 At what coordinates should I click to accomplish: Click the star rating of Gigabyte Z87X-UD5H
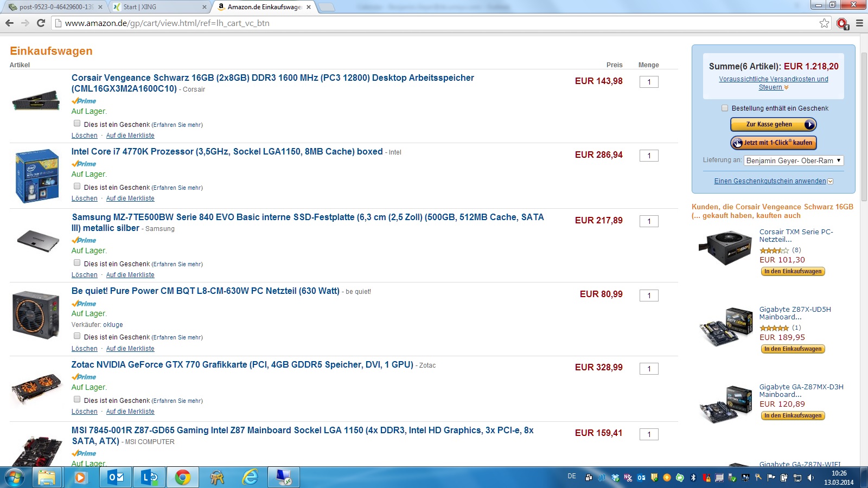(x=774, y=328)
